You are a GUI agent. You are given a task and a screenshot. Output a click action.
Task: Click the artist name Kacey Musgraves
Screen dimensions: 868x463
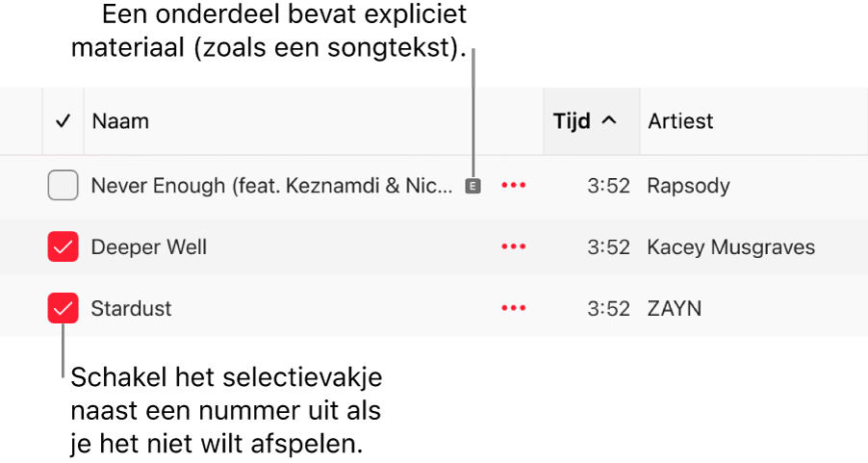tap(730, 247)
